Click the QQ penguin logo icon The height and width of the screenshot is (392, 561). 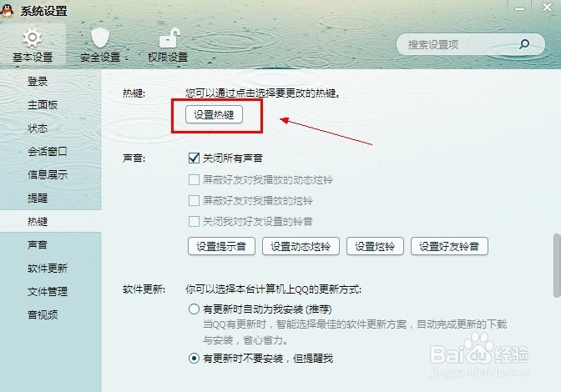coord(7,10)
